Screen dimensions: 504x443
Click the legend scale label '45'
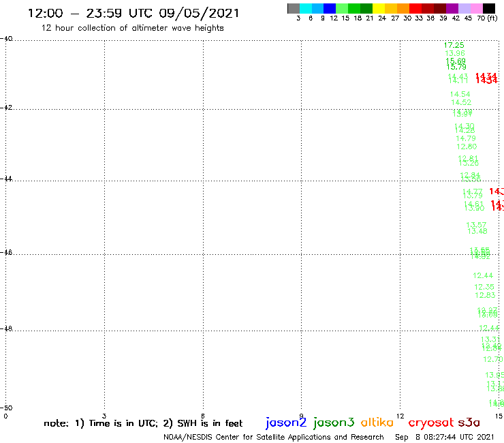(468, 18)
